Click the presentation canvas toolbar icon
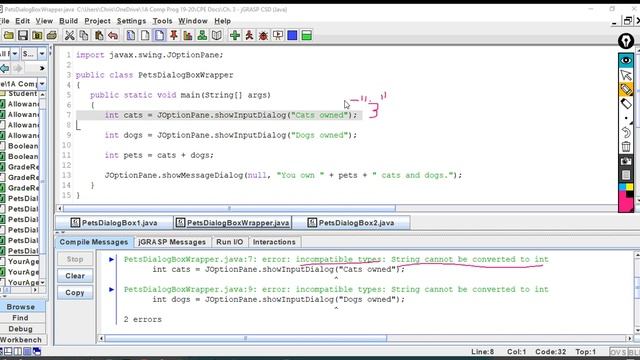This screenshot has width=640, height=360. (278, 36)
